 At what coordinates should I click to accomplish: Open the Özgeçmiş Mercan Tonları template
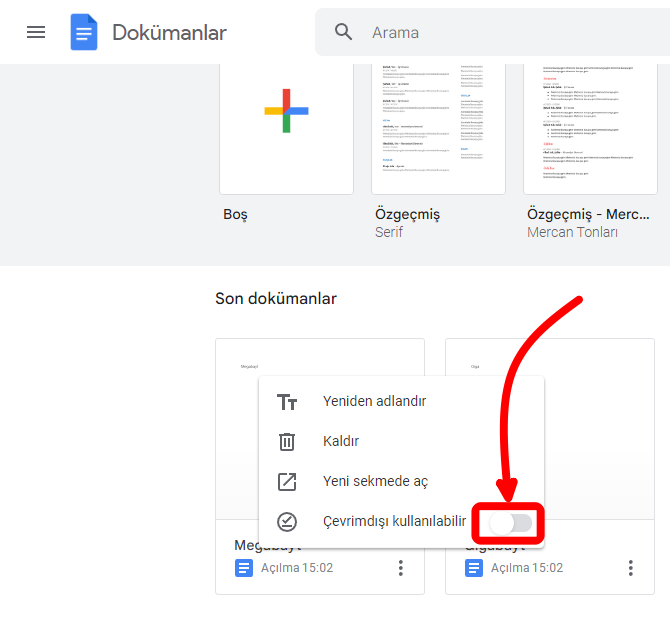click(x=590, y=125)
